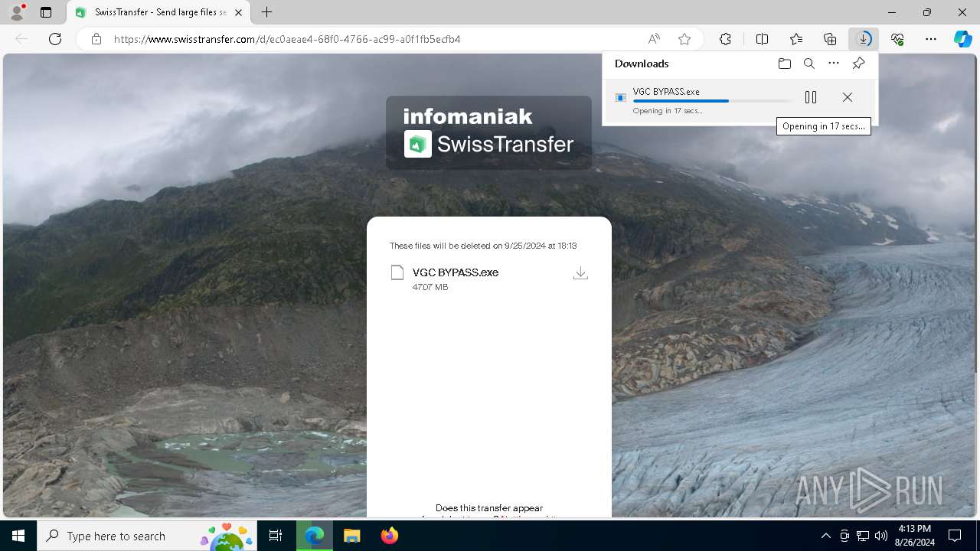Screen dimensions: 980x551
Task: Open the Collections icon
Action: [x=830, y=39]
